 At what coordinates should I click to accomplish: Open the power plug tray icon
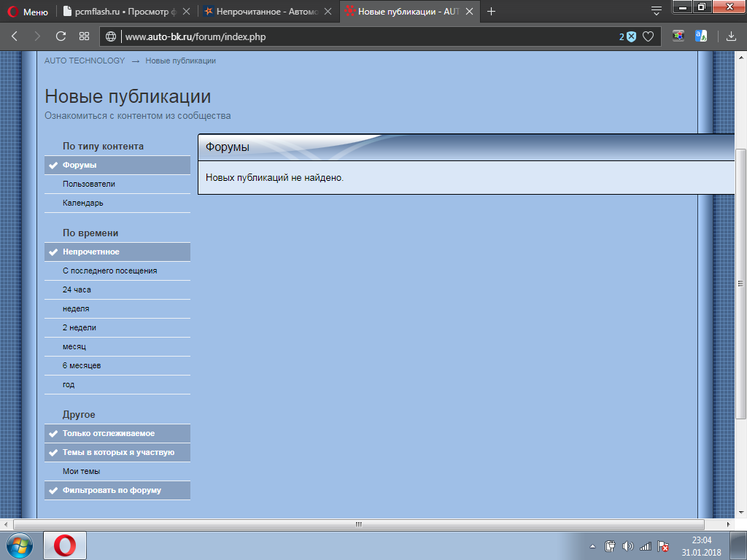pos(610,546)
